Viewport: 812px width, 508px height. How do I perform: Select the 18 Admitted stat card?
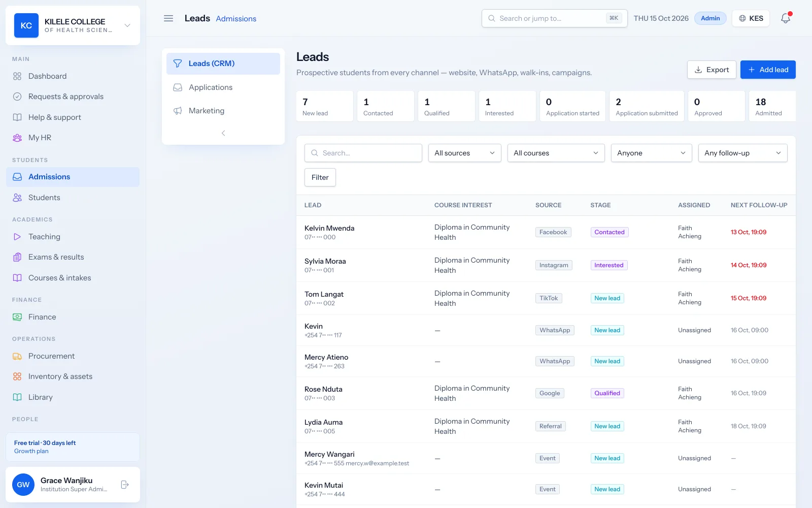[772, 106]
